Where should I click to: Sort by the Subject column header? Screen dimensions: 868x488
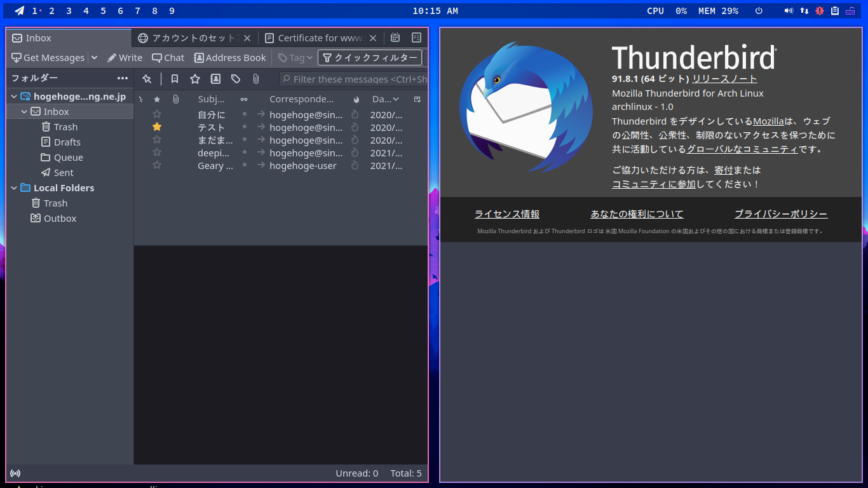212,99
